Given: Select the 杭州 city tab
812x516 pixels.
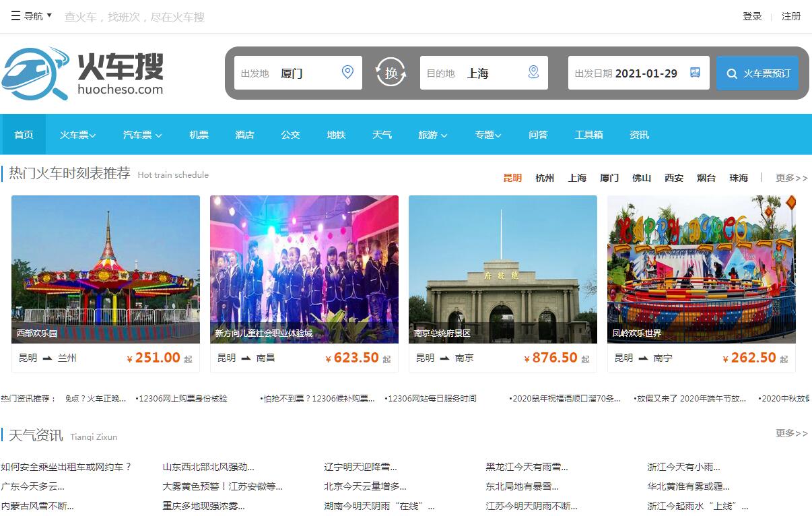Looking at the screenshot, I should [545, 178].
